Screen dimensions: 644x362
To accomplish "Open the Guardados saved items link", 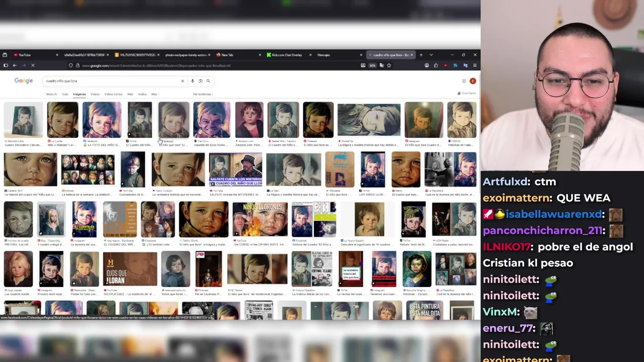I will (x=467, y=94).
